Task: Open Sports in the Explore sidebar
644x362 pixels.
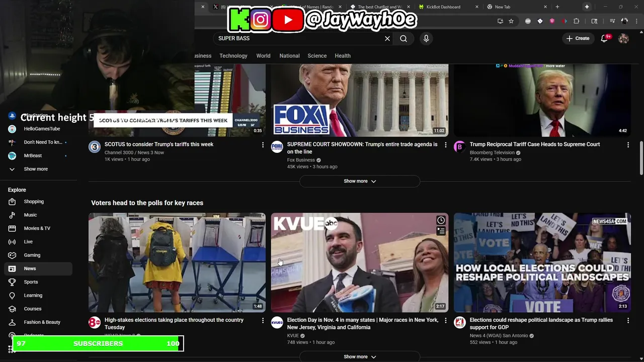Action: point(38,282)
